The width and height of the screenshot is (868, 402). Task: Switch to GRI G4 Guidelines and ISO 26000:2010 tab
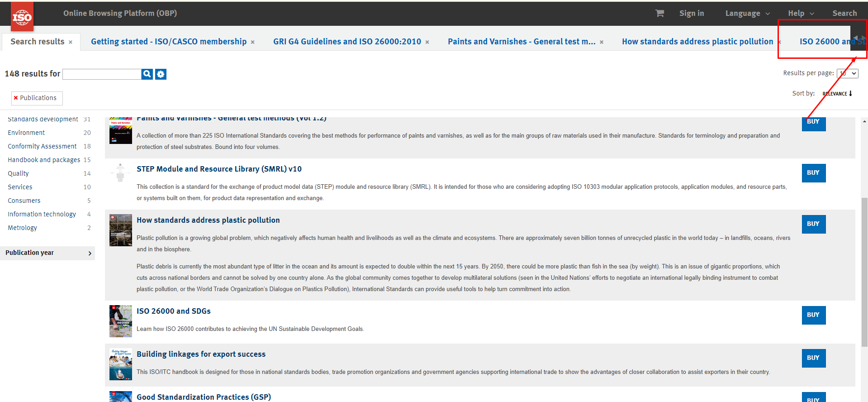pos(347,42)
